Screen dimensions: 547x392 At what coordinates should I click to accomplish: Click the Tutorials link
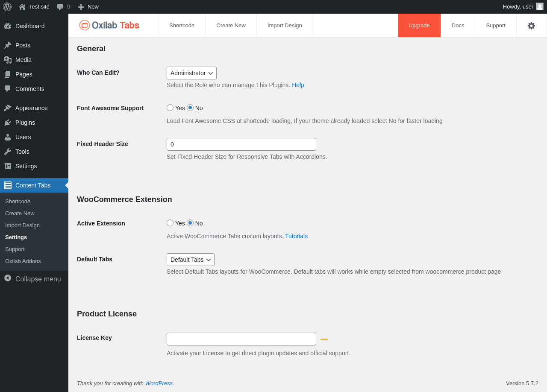click(296, 236)
